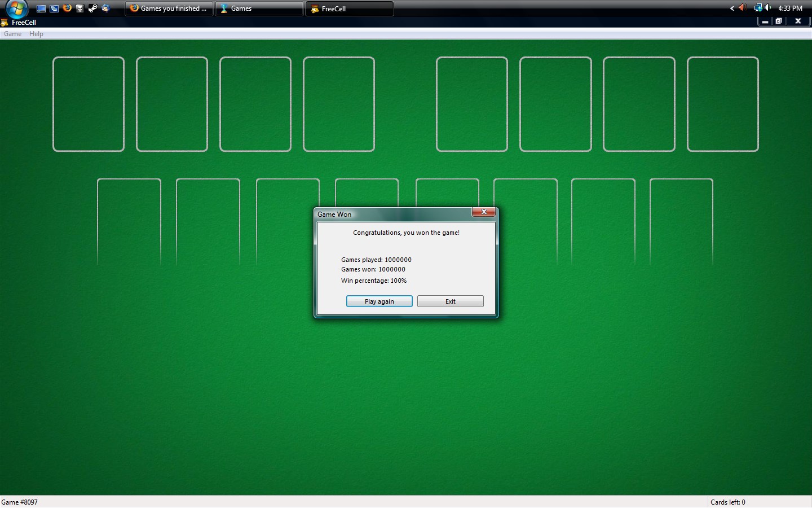Click 'Congratulations, you won the game!' message
The height and width of the screenshot is (508, 812).
tap(406, 233)
